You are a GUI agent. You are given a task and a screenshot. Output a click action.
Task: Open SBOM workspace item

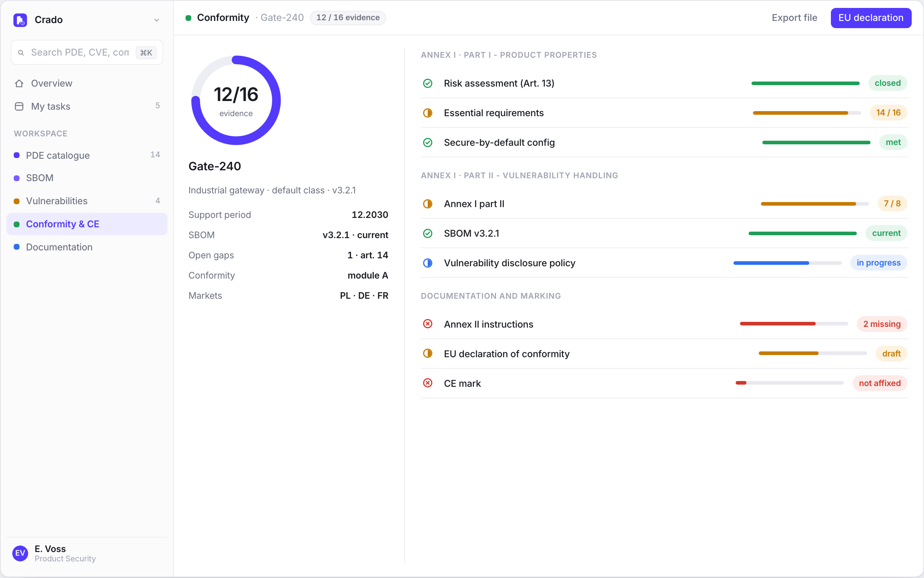pos(87,178)
